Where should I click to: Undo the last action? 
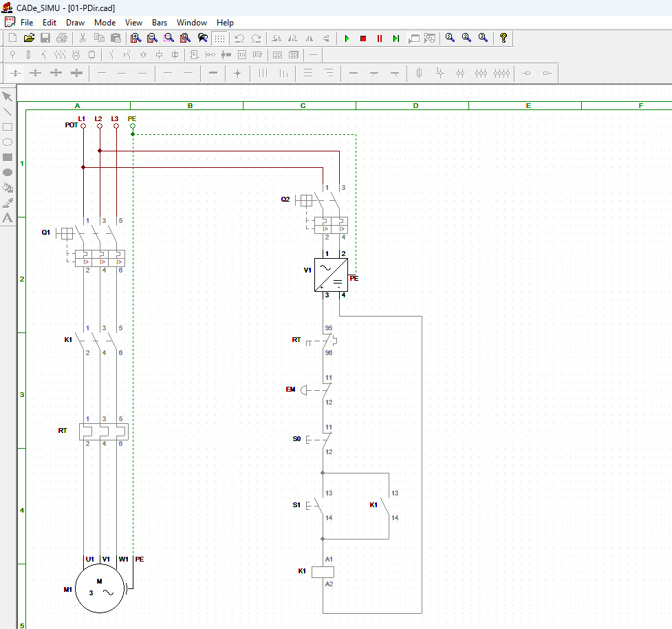point(239,39)
